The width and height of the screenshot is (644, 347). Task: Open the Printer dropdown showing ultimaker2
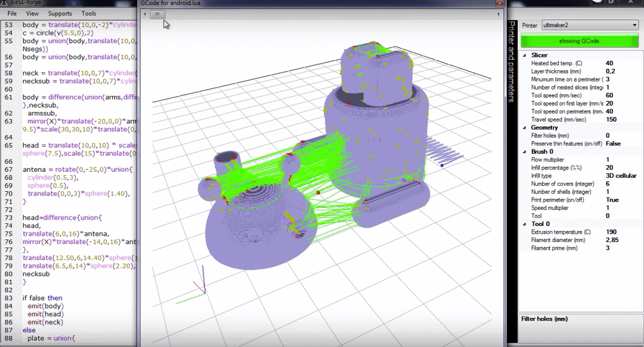589,26
